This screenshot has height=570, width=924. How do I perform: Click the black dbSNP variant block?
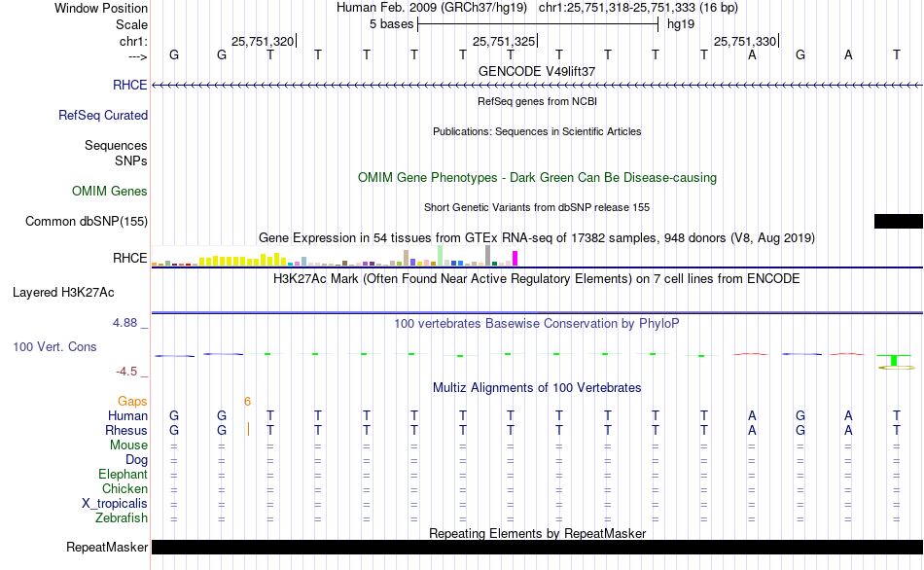pos(898,221)
